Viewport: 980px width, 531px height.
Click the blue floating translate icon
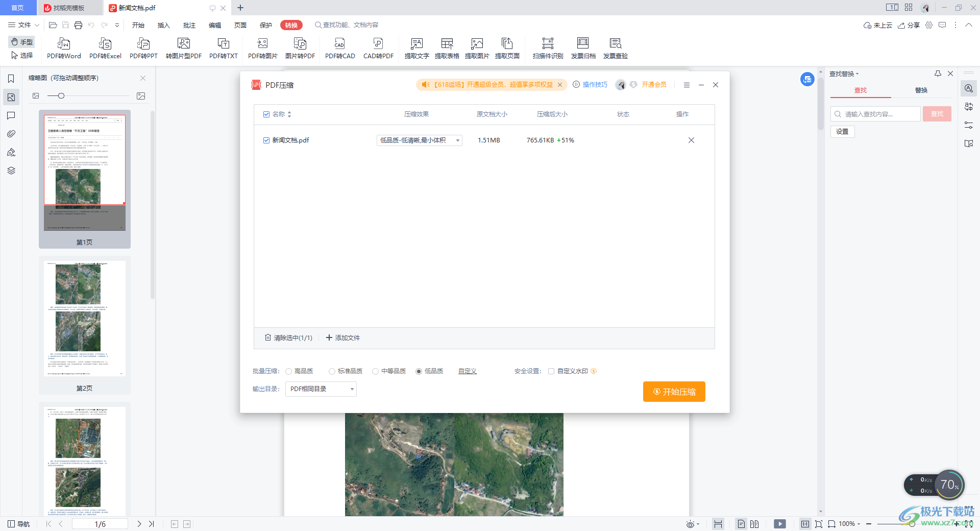tap(807, 79)
